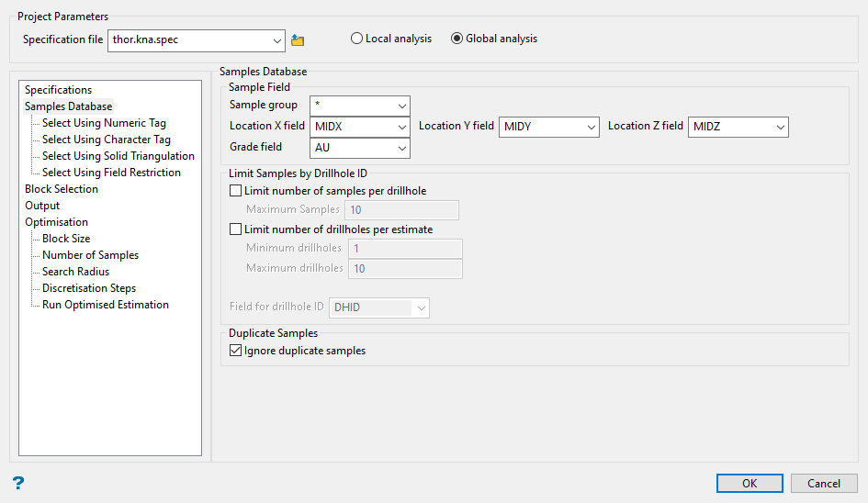Tick Limit number of drillholes per estimate
This screenshot has width=868, height=503.
click(x=236, y=229)
